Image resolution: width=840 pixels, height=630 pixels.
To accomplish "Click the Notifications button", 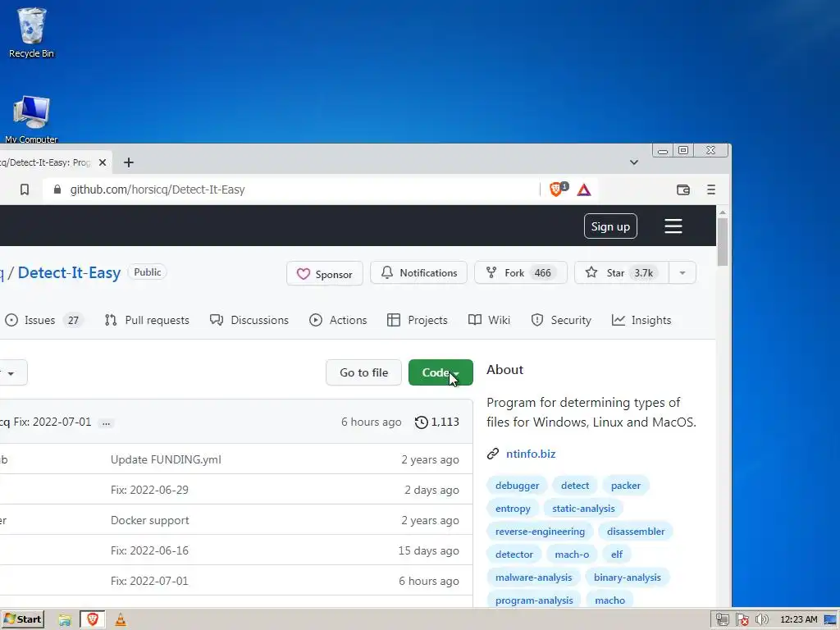I will tap(419, 272).
